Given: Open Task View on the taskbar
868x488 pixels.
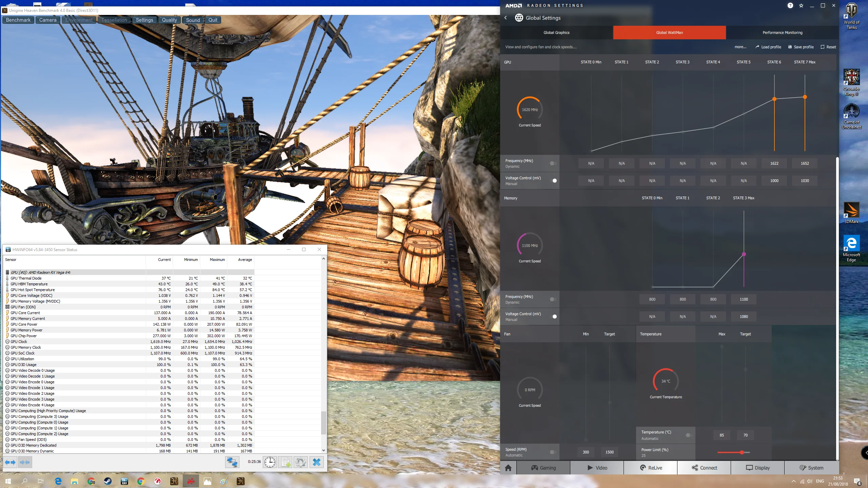Looking at the screenshot, I should (41, 481).
